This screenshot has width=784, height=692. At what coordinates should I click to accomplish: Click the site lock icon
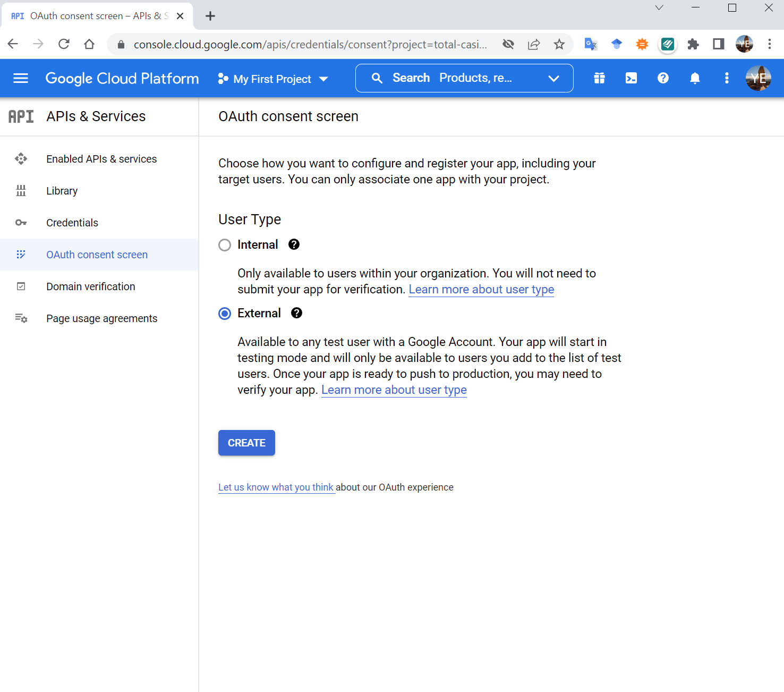click(121, 45)
